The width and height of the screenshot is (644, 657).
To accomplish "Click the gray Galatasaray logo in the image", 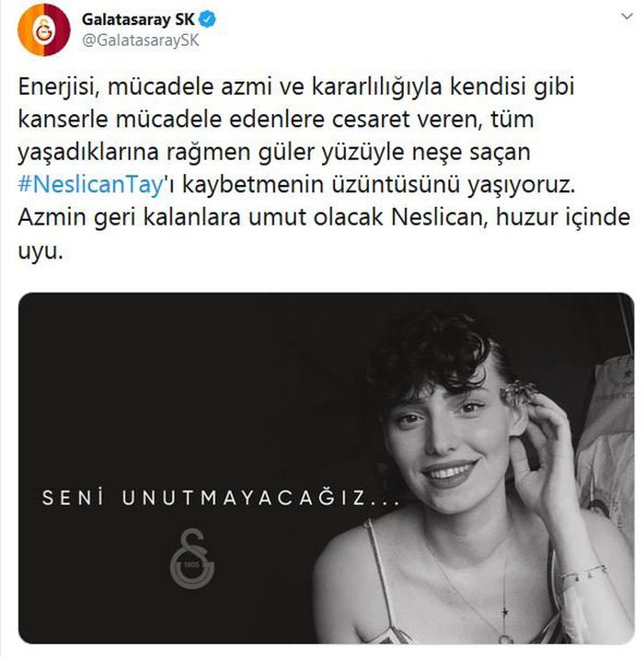I will click(x=192, y=559).
